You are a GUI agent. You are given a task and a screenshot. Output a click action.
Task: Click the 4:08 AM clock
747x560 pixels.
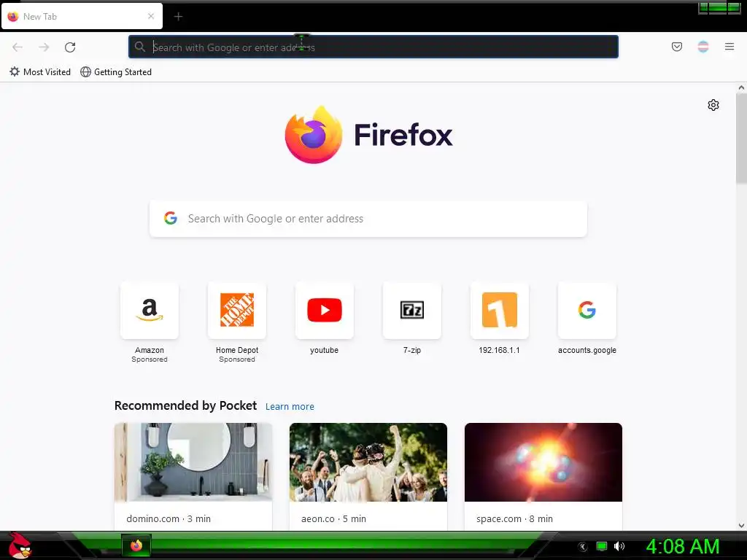(682, 546)
